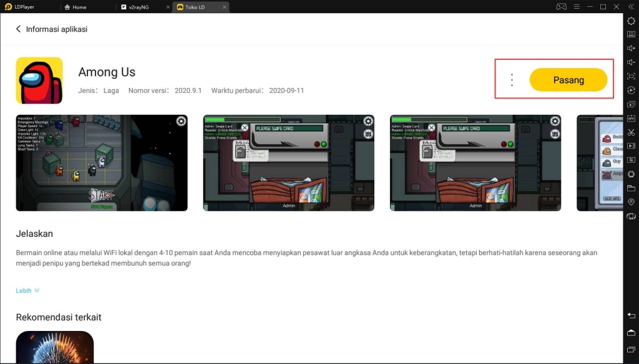Close the v2rayNG tab
The width and height of the screenshot is (639, 364).
tap(168, 7)
